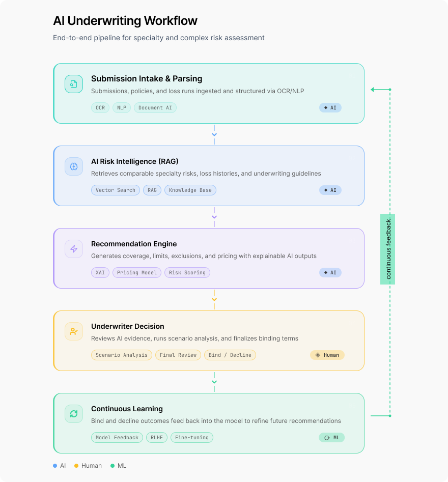The height and width of the screenshot is (482, 448).
Task: Click the purple chevron below the AI Risk Intelligence card
Action: tap(214, 217)
